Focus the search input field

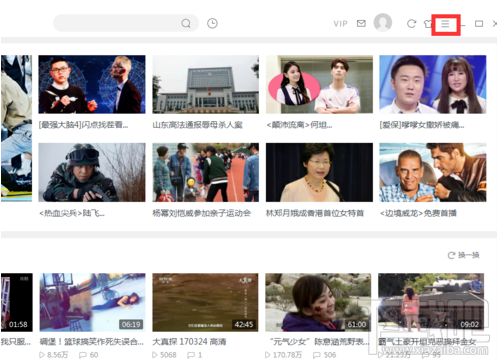coord(126,23)
